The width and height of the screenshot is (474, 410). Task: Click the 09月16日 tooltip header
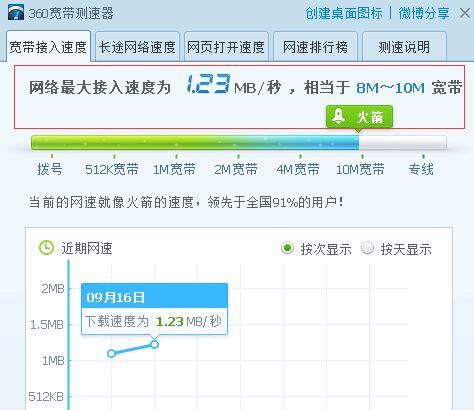[154, 296]
